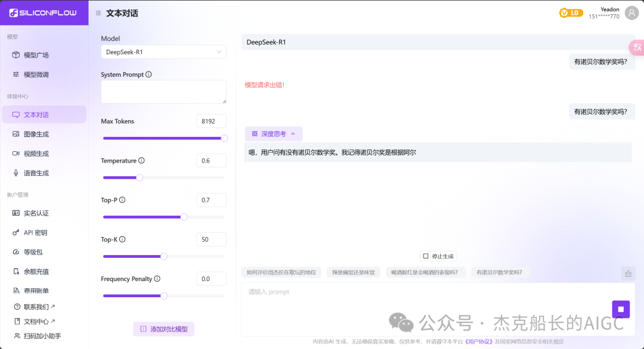Click the 模型请求出错 error message
Image resolution: width=644 pixels, height=349 pixels.
tap(265, 85)
